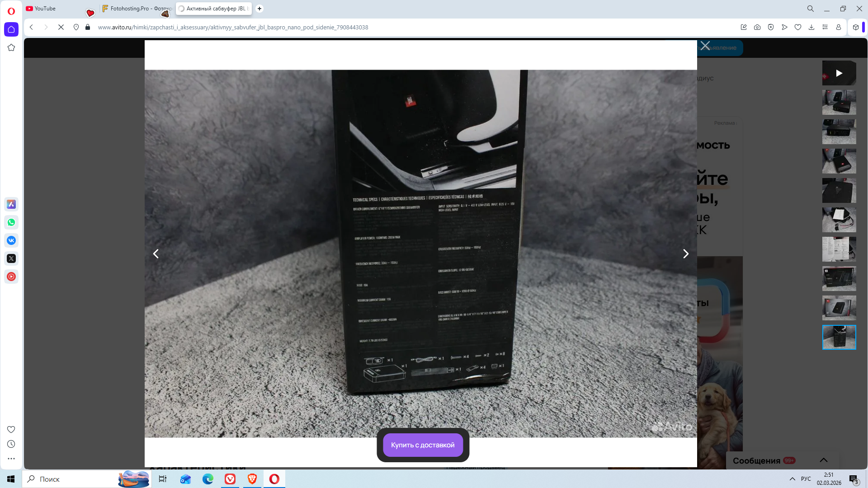
Task: Open X (Twitter) sidebar icon
Action: click(x=11, y=258)
